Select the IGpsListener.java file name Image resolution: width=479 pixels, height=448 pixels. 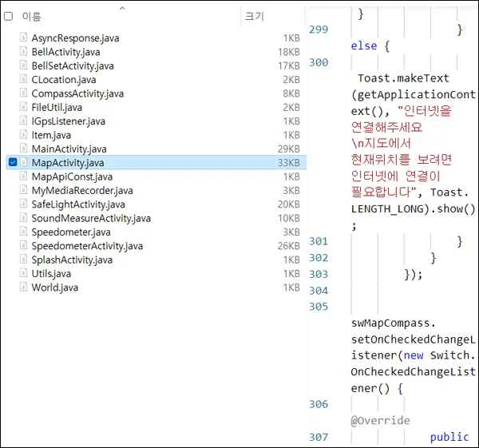coord(69,121)
